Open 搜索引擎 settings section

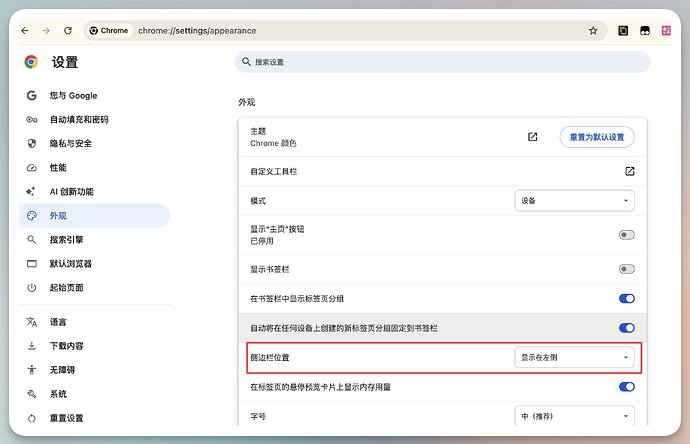point(94,240)
